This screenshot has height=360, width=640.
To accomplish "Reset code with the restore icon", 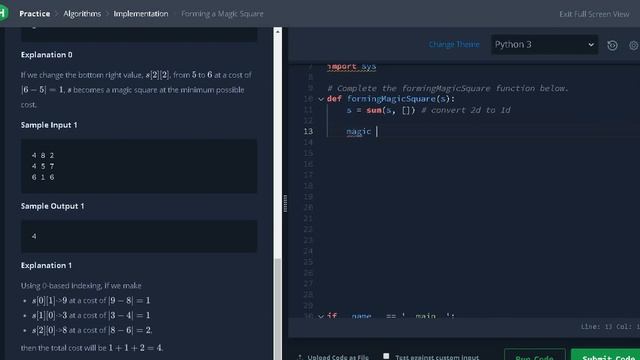I will (612, 45).
